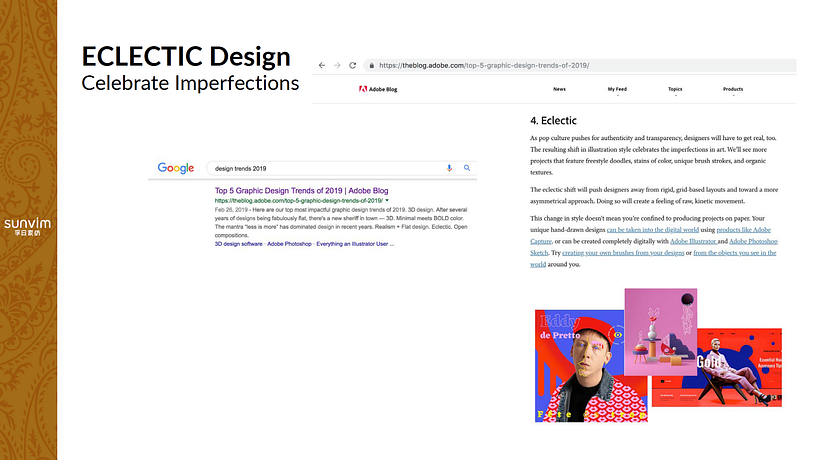Open the Topics menu
The image size is (820, 460).
pos(675,89)
